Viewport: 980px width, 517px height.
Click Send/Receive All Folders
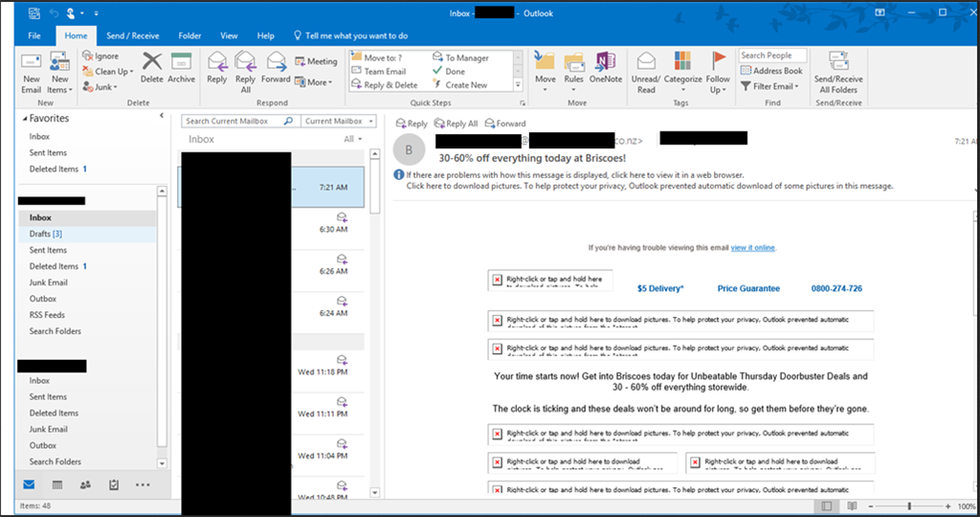pos(838,73)
